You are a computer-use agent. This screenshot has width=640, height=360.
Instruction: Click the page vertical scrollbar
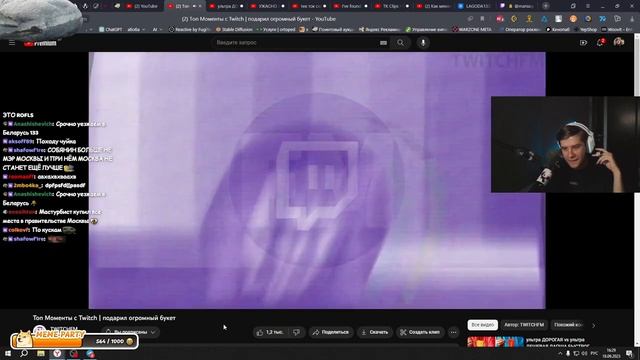(x=637, y=190)
